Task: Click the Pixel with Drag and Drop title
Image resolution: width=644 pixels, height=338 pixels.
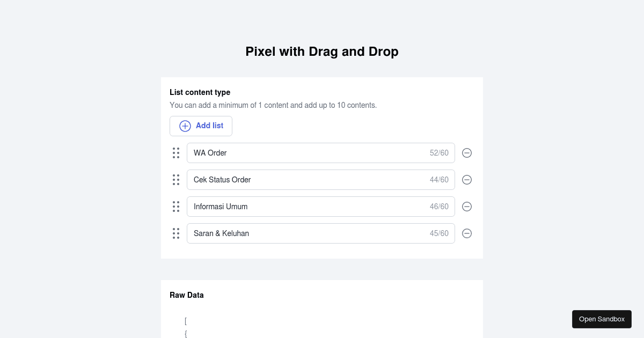Action: click(322, 52)
